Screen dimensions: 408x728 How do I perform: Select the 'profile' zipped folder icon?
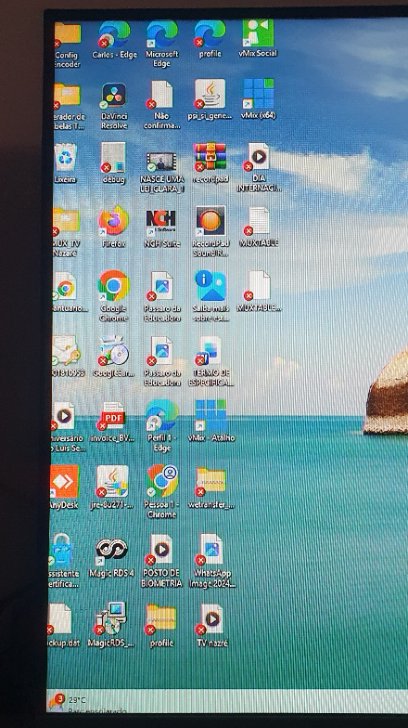tap(161, 625)
